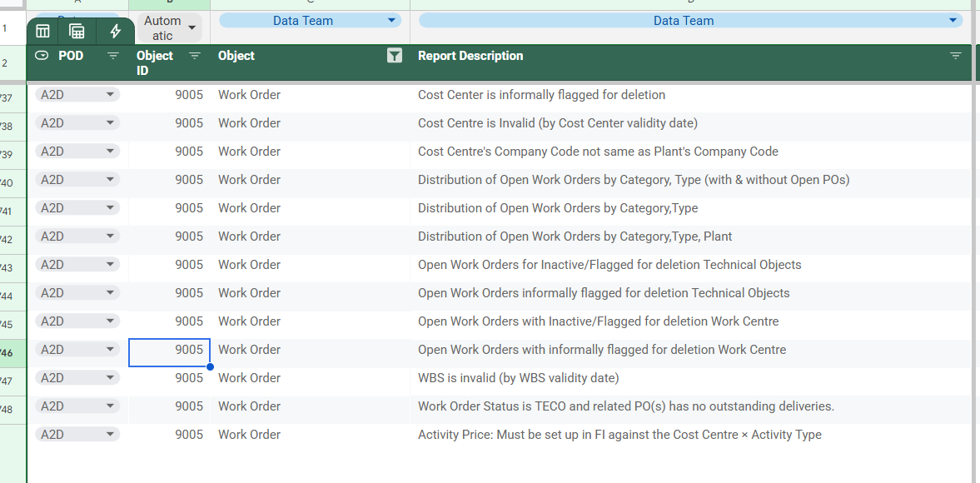Viewport: 980px width, 483px height.
Task: Select the row 1 header number
Action: (5, 27)
